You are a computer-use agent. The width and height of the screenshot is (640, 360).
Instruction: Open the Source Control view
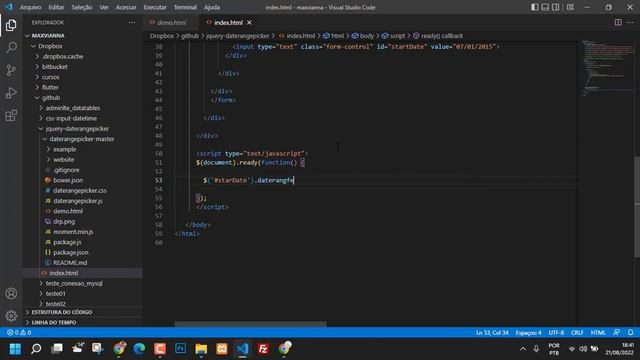click(11, 70)
